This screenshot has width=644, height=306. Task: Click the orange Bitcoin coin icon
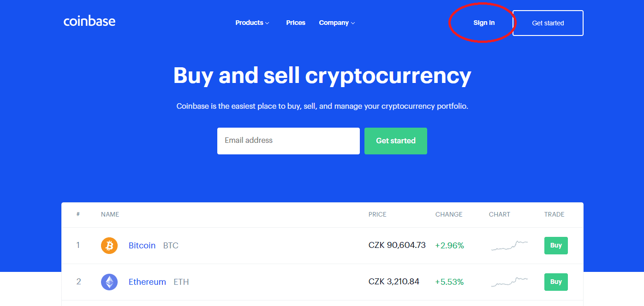pos(109,246)
